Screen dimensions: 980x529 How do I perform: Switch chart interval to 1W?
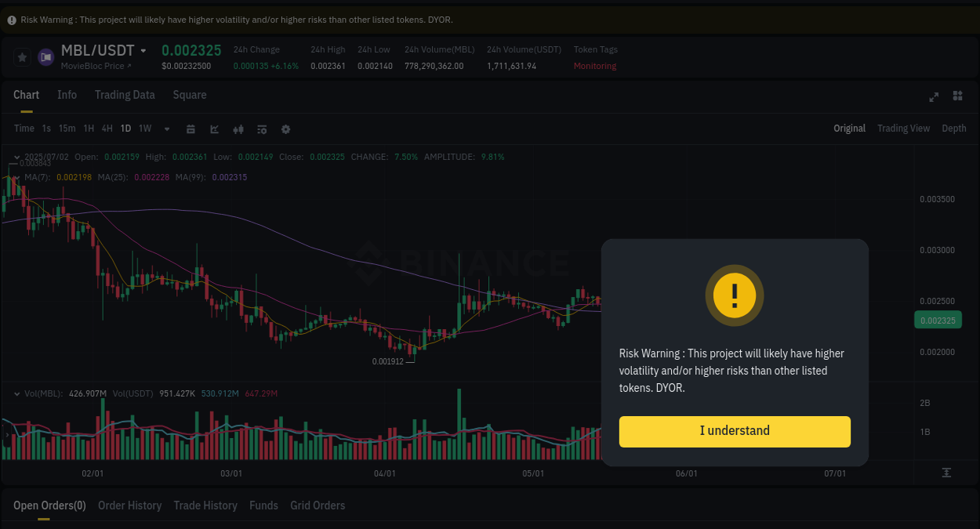144,128
